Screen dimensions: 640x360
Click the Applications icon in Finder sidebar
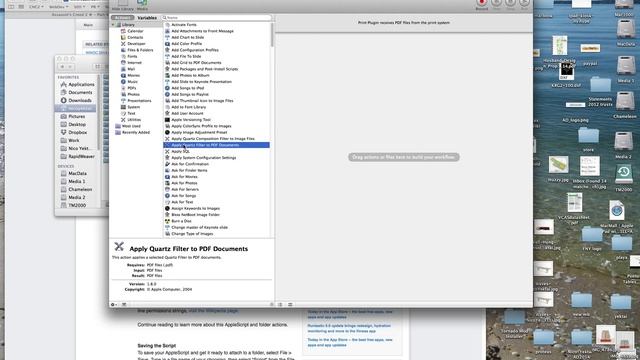pyautogui.click(x=64, y=84)
